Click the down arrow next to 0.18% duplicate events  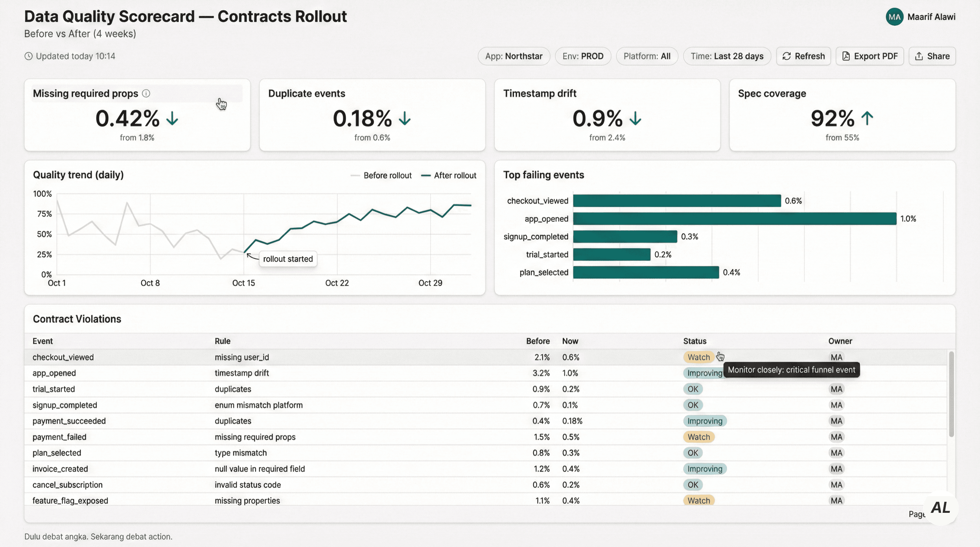click(405, 118)
